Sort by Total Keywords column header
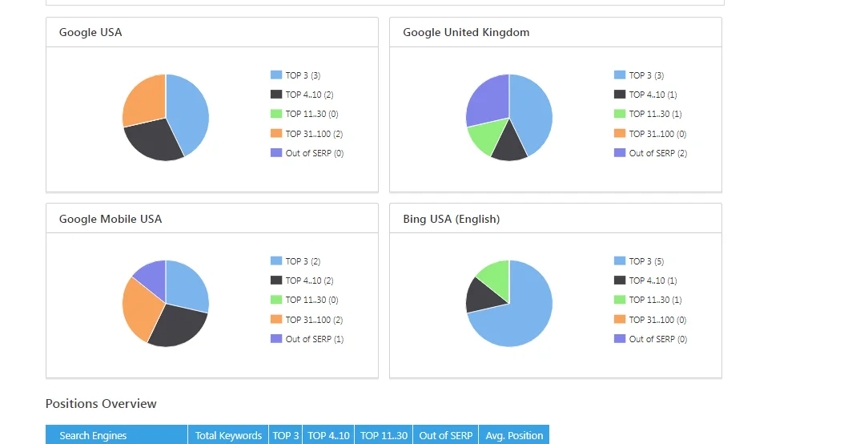This screenshot has height=444, width=868. pos(228,435)
